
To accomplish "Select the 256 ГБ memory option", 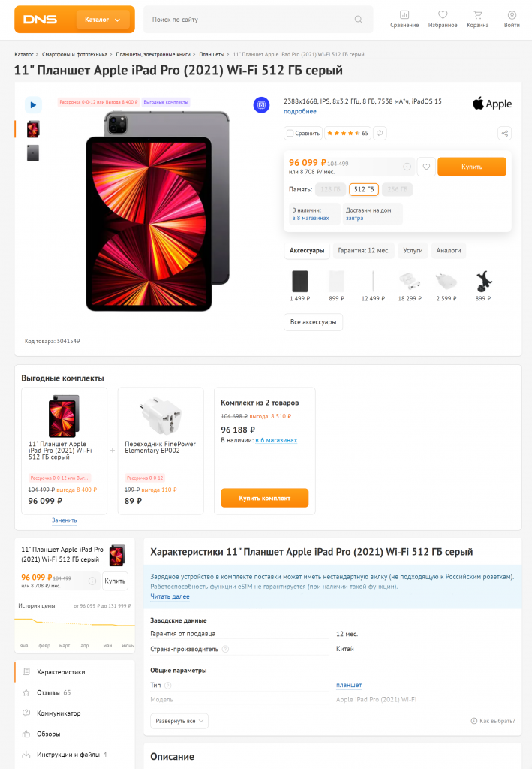I will click(x=397, y=189).
